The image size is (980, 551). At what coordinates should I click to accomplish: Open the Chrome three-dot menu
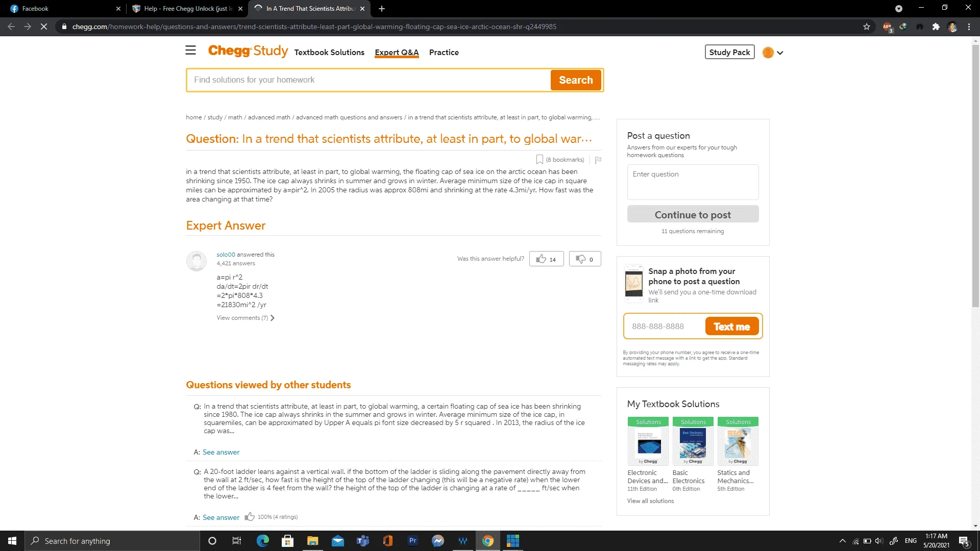pos(969,27)
